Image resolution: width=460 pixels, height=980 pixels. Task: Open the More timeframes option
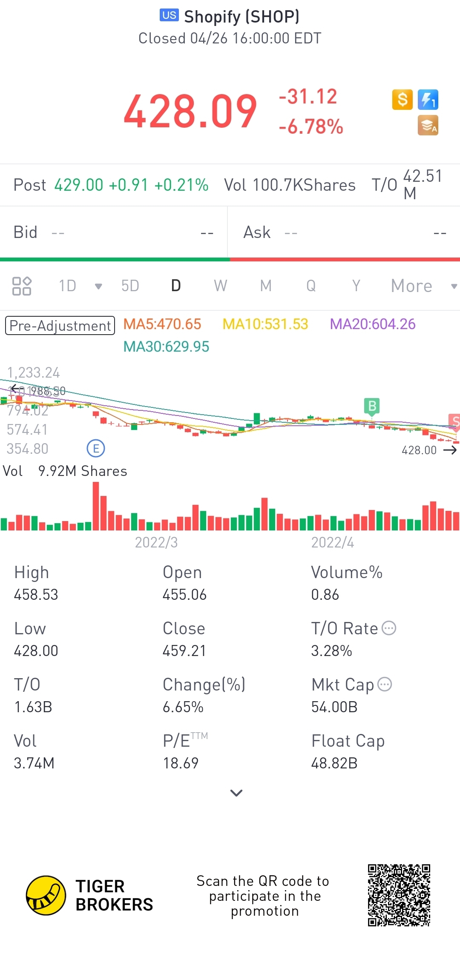(411, 286)
